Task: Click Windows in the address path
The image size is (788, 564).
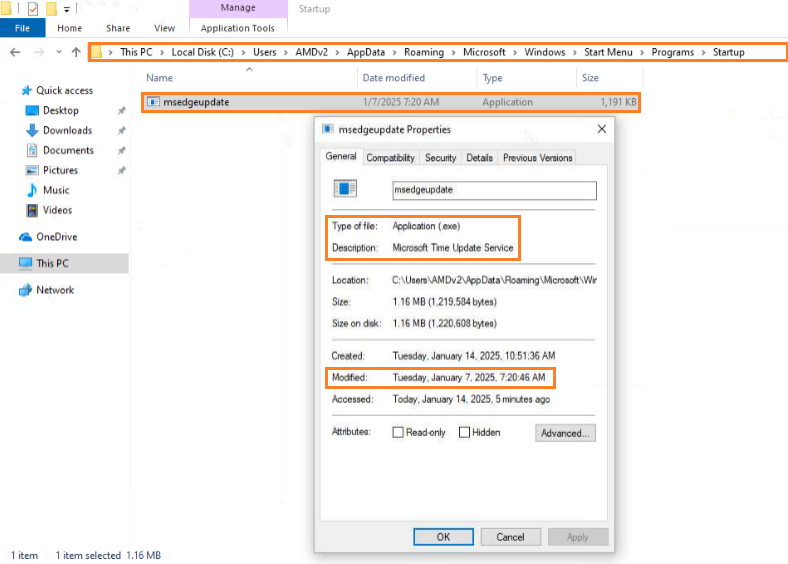Action: (x=545, y=52)
